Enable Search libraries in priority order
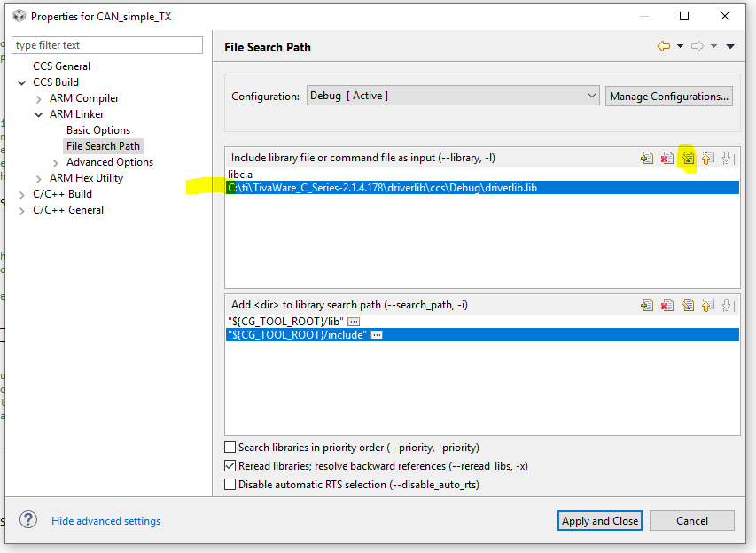The image size is (756, 553). [x=230, y=448]
